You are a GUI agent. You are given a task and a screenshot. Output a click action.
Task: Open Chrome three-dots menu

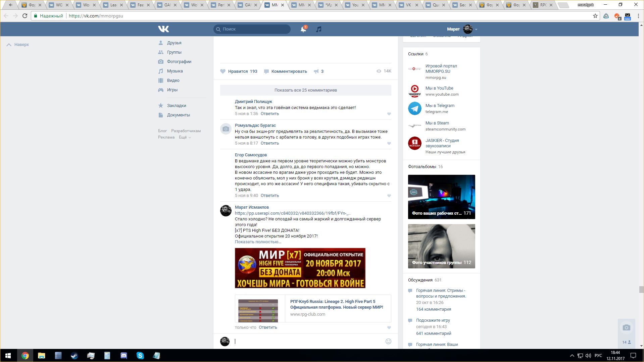coord(638,16)
